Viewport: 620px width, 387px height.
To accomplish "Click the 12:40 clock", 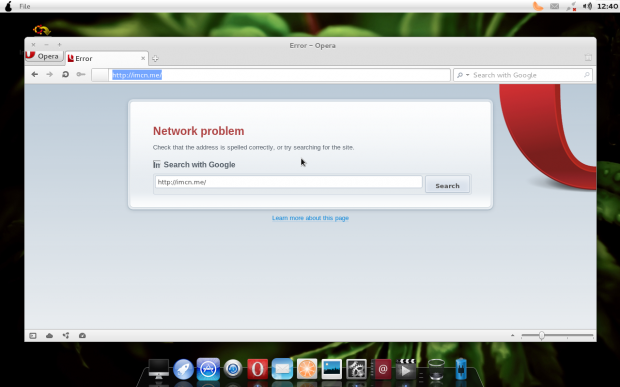I will pyautogui.click(x=607, y=6).
